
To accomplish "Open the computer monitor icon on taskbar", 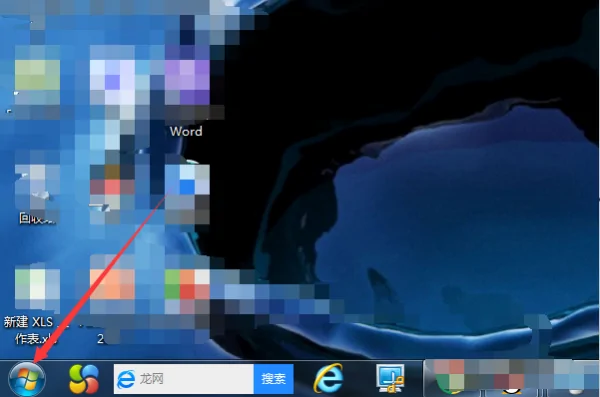I will pos(390,378).
